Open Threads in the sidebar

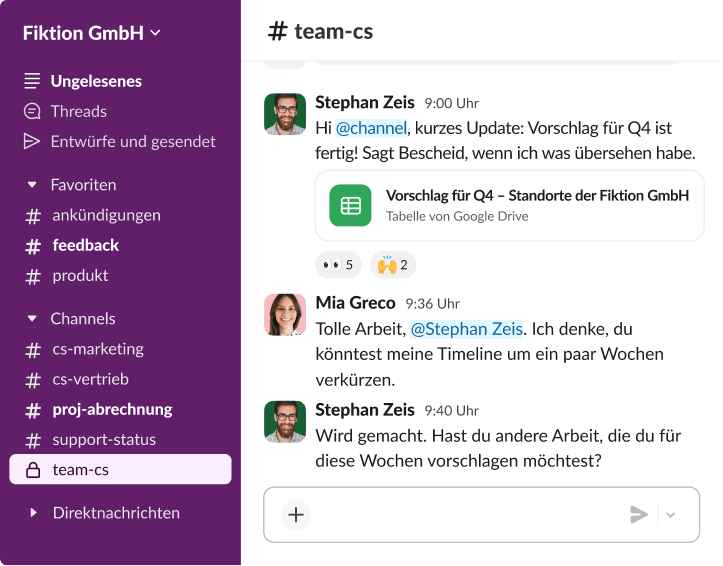coord(78,112)
